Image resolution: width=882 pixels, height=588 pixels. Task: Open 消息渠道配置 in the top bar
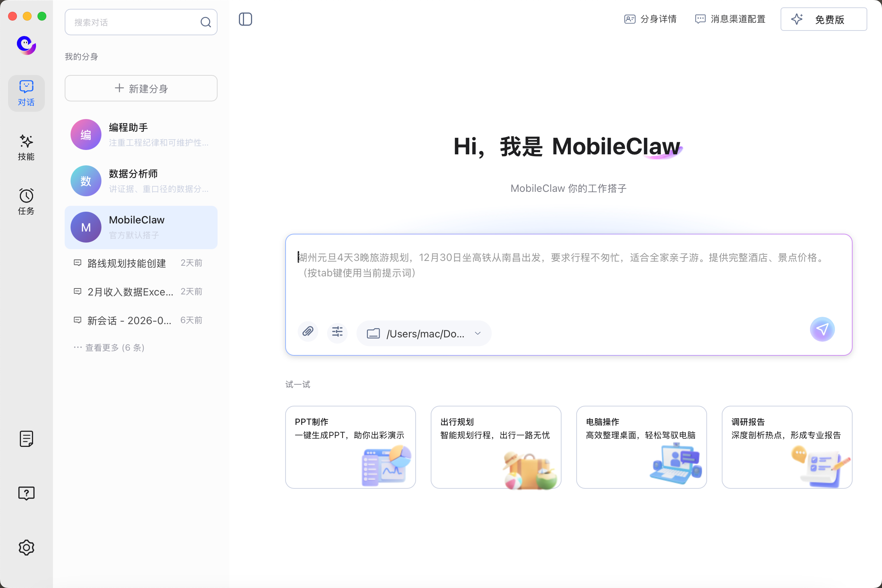coord(730,19)
